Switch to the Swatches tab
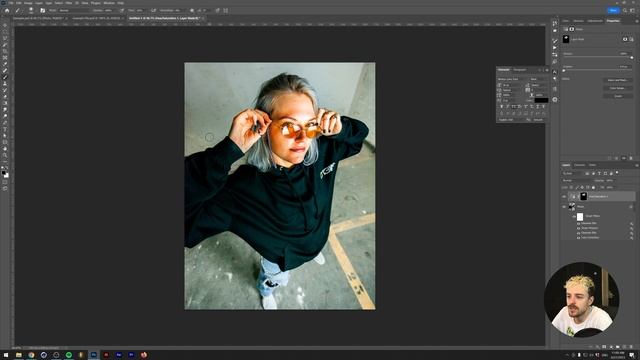The image size is (640, 360). point(578,21)
